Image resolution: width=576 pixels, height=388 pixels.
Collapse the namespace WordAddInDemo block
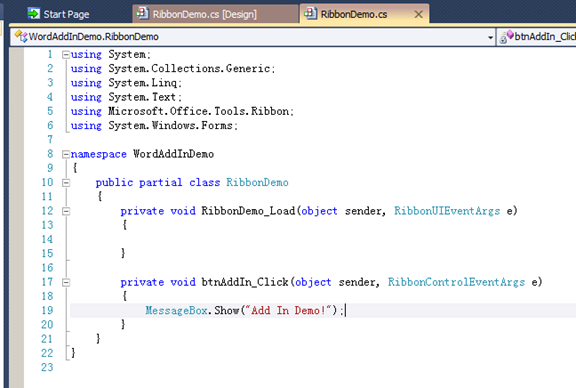point(66,154)
